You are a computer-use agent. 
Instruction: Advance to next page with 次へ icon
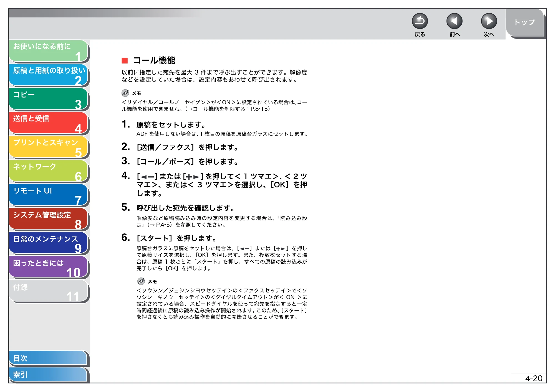[x=489, y=21]
